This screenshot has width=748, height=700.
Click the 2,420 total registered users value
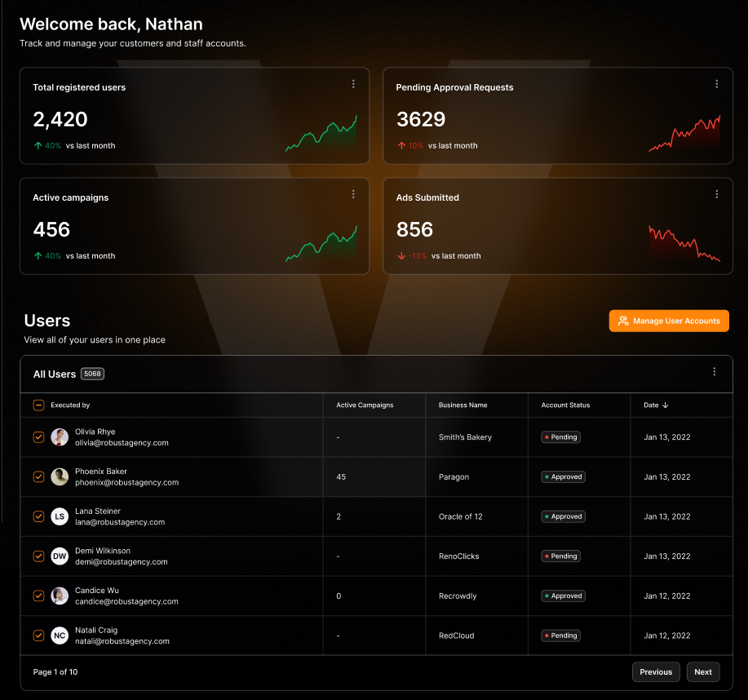pyautogui.click(x=60, y=119)
